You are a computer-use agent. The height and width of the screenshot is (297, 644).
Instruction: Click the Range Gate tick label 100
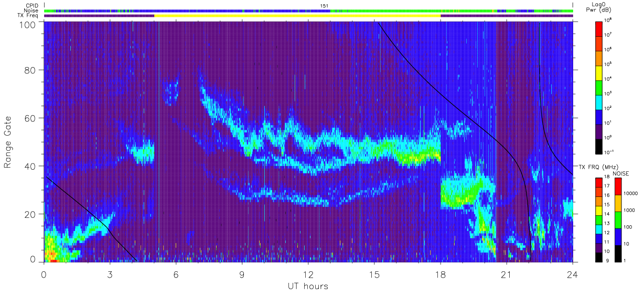tap(28, 25)
